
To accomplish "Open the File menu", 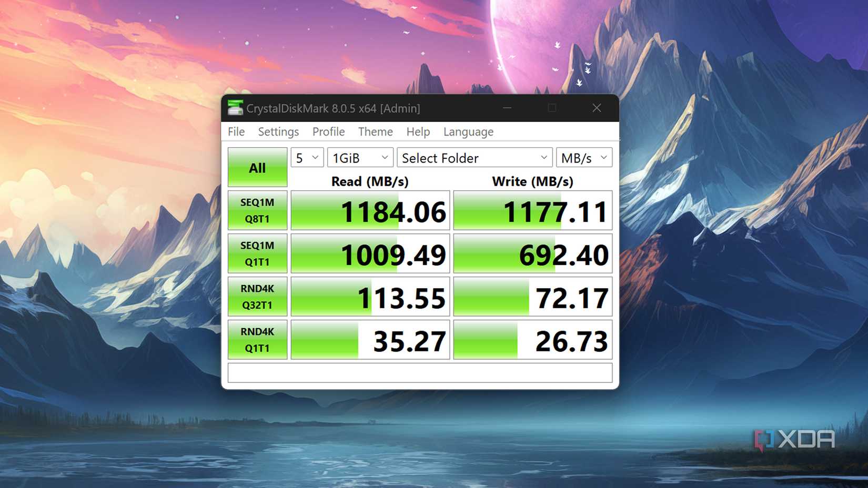I will (236, 131).
